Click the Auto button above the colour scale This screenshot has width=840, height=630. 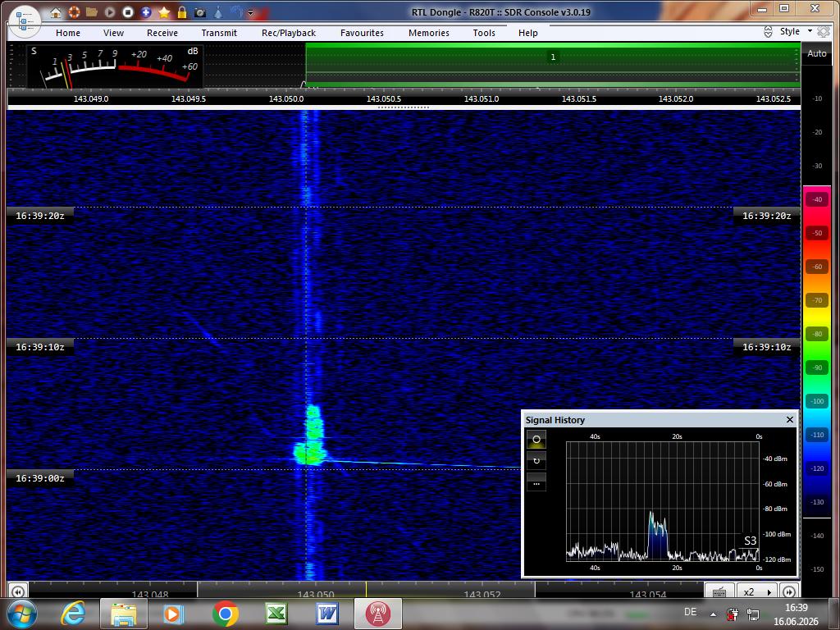tap(816, 53)
